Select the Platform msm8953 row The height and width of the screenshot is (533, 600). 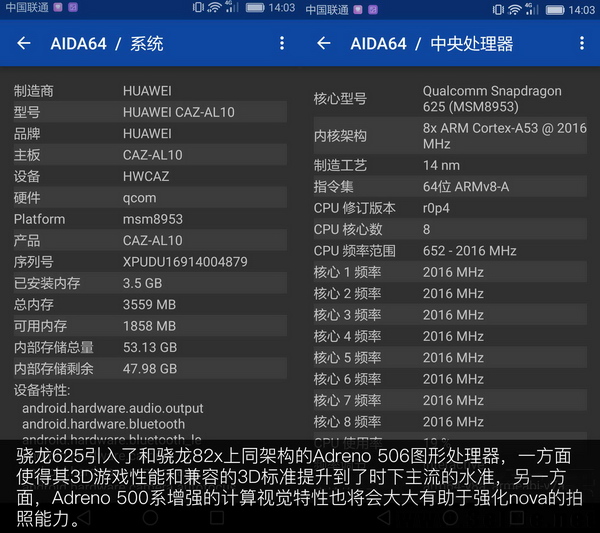click(x=150, y=219)
